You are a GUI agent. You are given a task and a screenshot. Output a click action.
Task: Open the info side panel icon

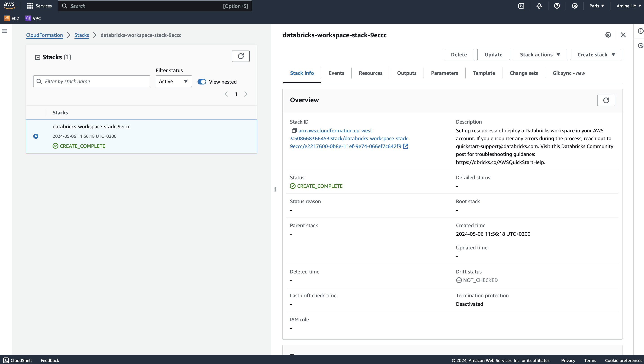click(x=640, y=31)
